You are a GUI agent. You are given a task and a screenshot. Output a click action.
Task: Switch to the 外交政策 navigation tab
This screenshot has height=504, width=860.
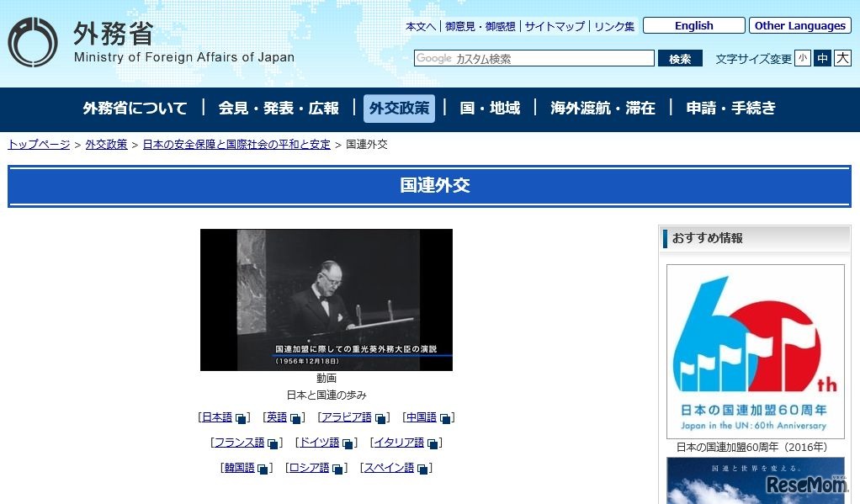coord(398,109)
